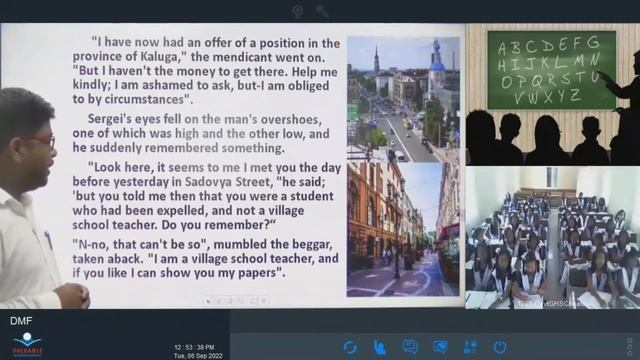
Task: Click the DMF participant label
Action: pos(21,321)
